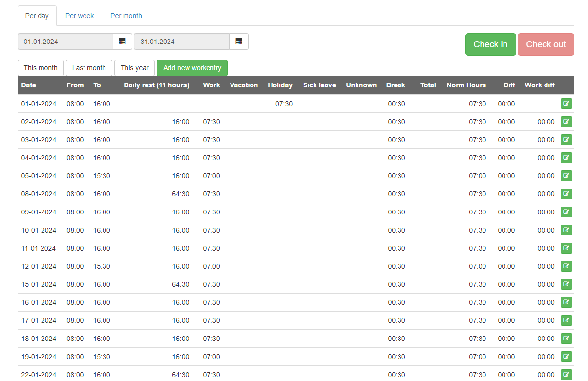Edit the workentry for 19-01-2024
The width and height of the screenshot is (588, 381).
click(566, 357)
